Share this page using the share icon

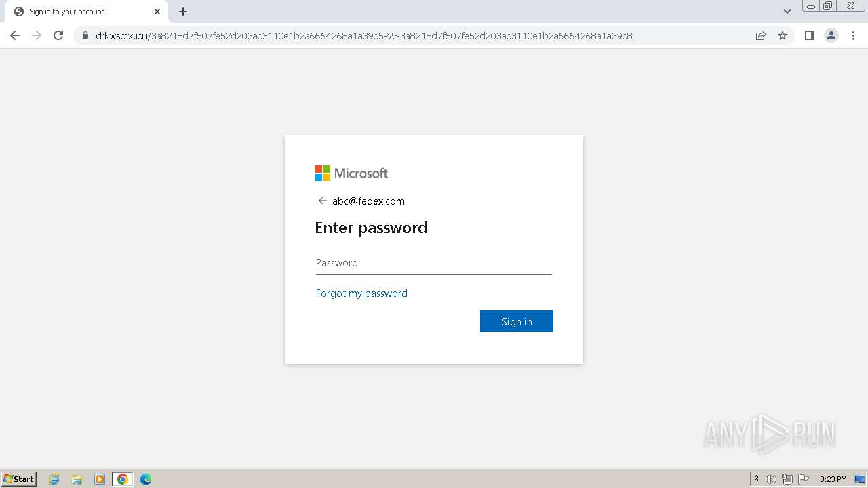pyautogui.click(x=761, y=36)
